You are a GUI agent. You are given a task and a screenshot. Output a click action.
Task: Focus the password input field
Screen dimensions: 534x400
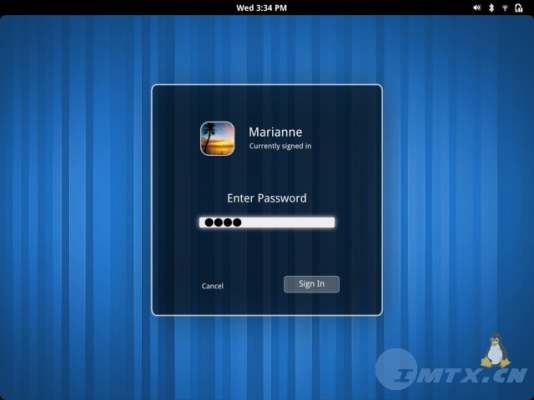[x=267, y=222]
